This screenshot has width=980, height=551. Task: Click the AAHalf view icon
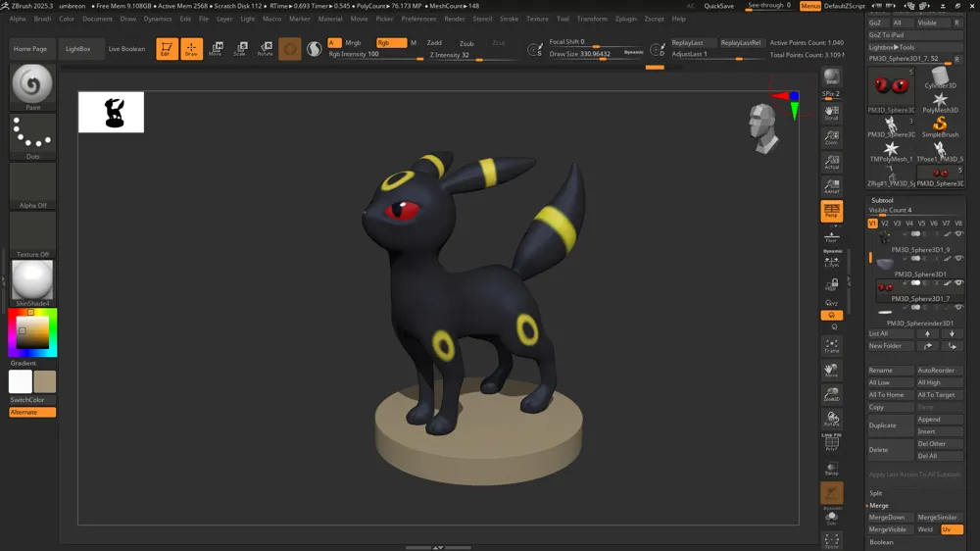[831, 186]
